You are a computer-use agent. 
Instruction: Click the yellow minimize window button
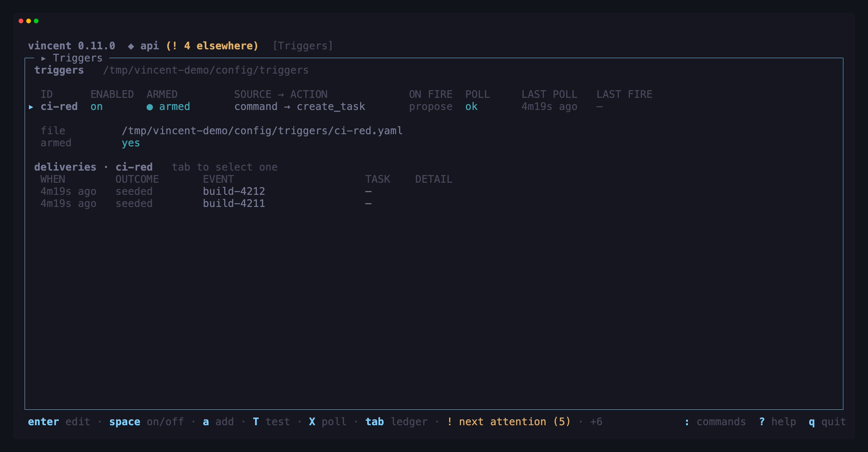29,21
